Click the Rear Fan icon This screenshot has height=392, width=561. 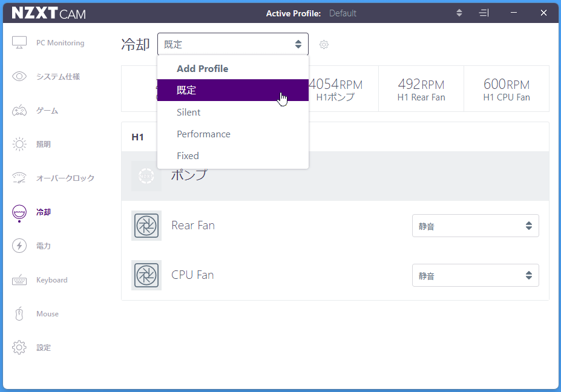pyautogui.click(x=146, y=226)
